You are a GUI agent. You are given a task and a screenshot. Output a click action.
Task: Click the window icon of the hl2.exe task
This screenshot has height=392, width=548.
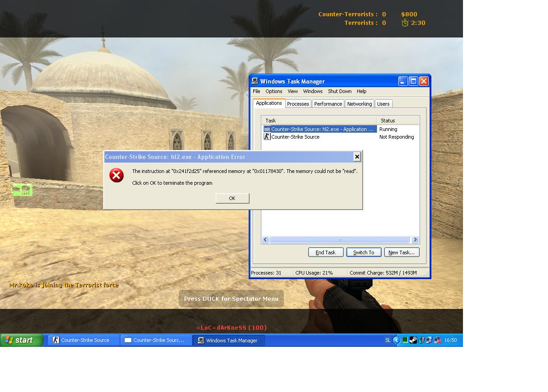coord(267,129)
